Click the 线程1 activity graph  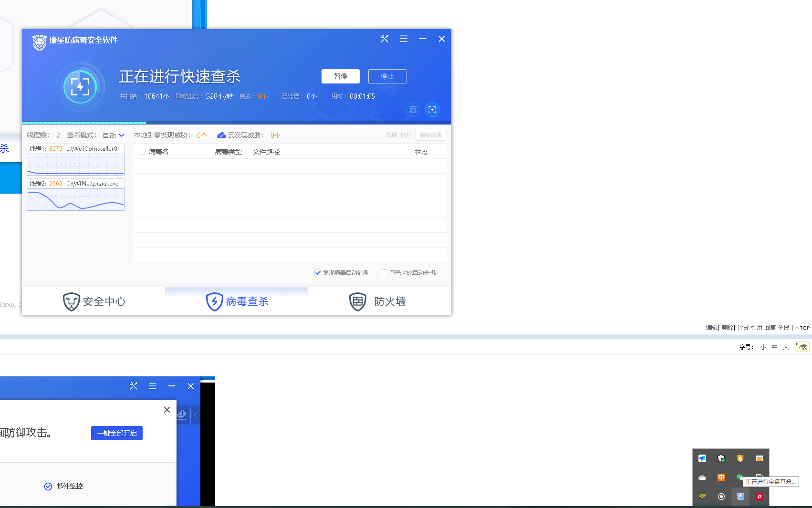(76, 165)
